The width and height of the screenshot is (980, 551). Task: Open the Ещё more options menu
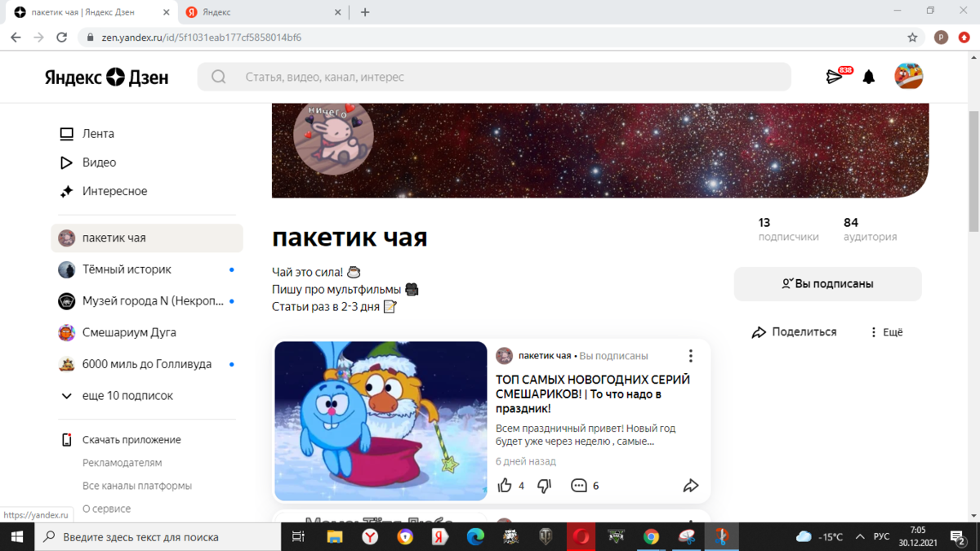click(x=886, y=332)
